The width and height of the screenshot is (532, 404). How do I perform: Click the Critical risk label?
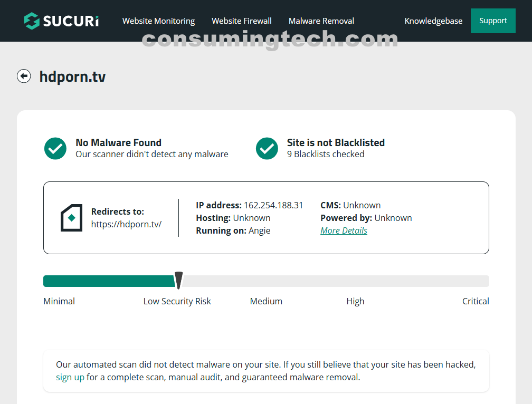click(476, 301)
